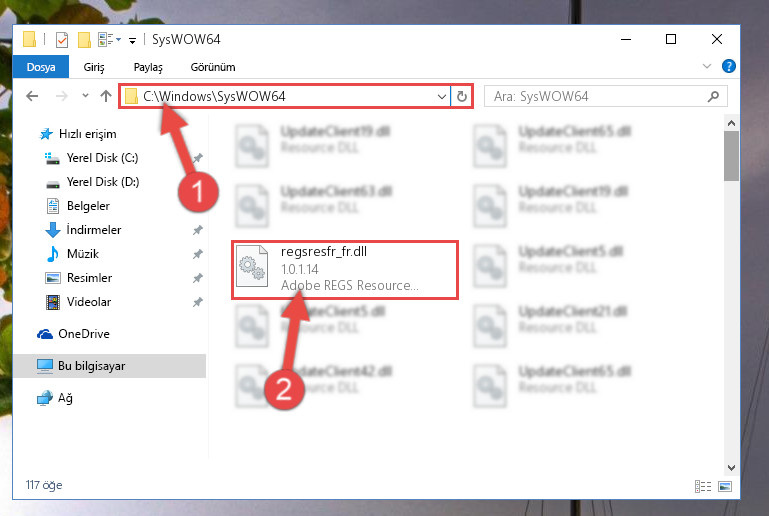Open the Windows Explorer help icon

point(728,66)
